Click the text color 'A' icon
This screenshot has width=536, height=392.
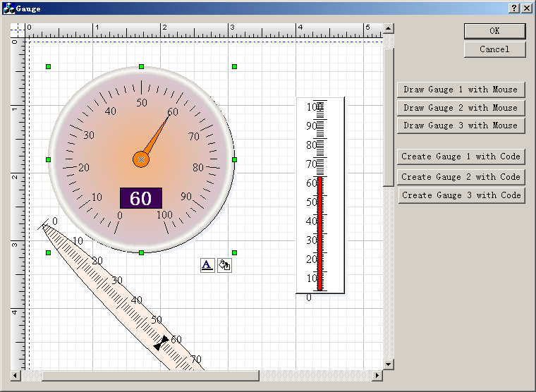point(207,265)
